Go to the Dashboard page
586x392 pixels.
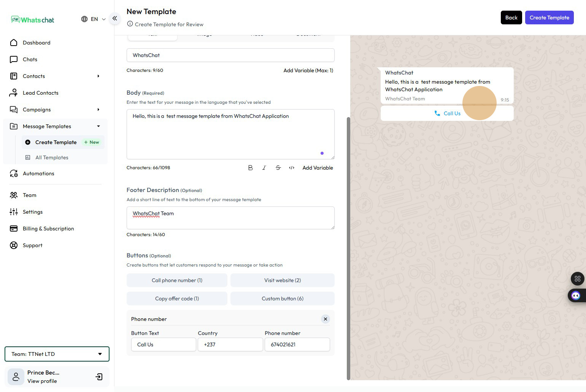(37, 43)
